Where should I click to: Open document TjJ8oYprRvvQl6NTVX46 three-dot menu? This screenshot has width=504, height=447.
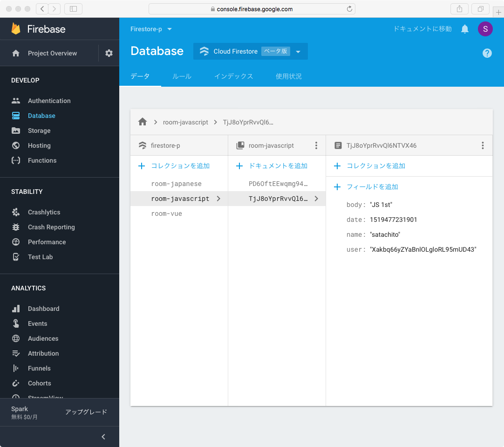(483, 145)
